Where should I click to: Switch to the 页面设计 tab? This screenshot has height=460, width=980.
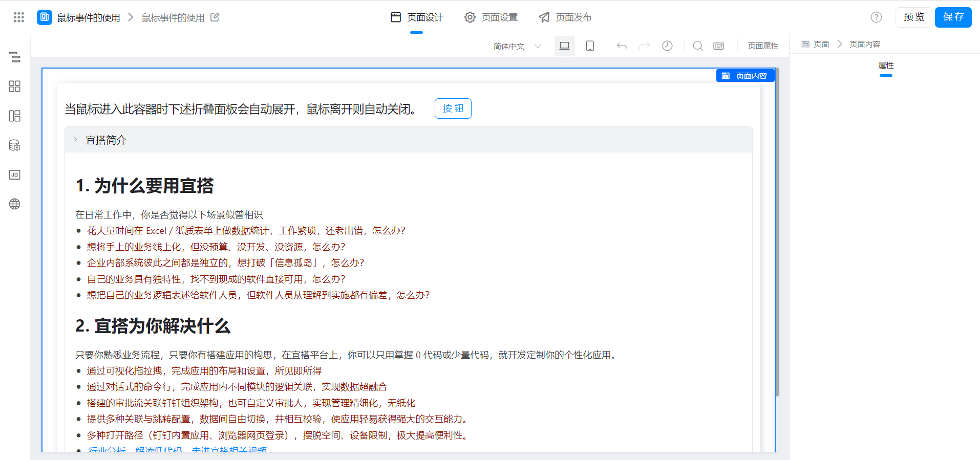tap(417, 17)
